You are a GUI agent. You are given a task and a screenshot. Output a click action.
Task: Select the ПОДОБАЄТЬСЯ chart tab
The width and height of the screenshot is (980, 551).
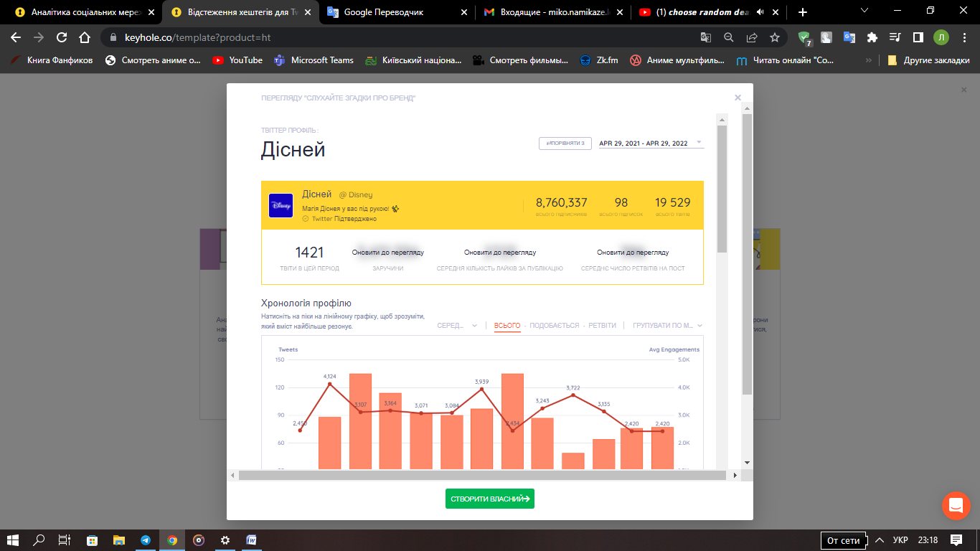554,326
